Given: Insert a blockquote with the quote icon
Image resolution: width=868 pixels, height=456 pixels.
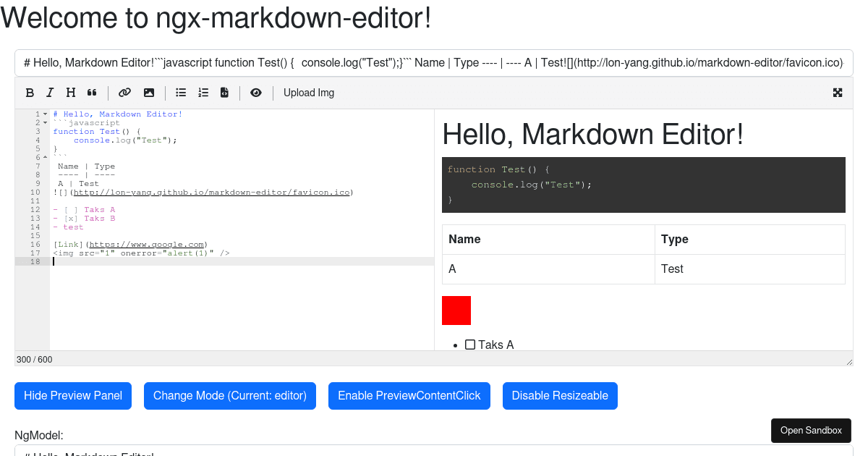Looking at the screenshot, I should pyautogui.click(x=91, y=93).
